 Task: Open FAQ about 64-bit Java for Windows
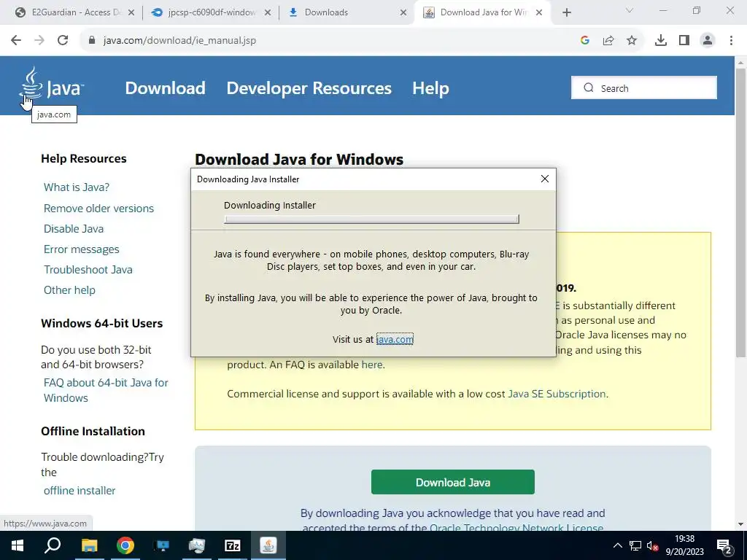pyautogui.click(x=106, y=390)
